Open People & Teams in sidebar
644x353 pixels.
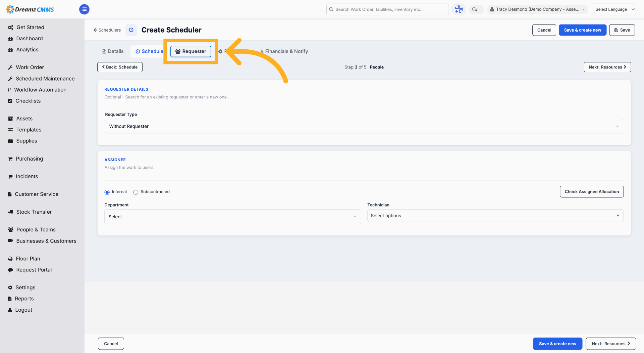pyautogui.click(x=32, y=230)
